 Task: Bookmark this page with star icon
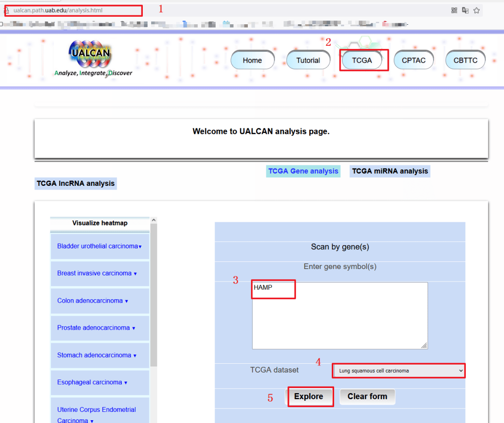[x=476, y=10]
